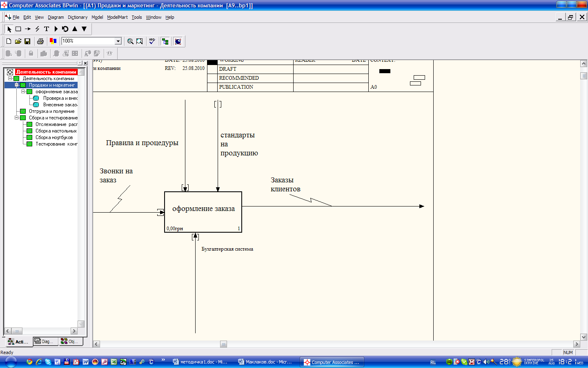The height and width of the screenshot is (368, 588).
Task: Open the Dictionary menu
Action: (x=78, y=17)
